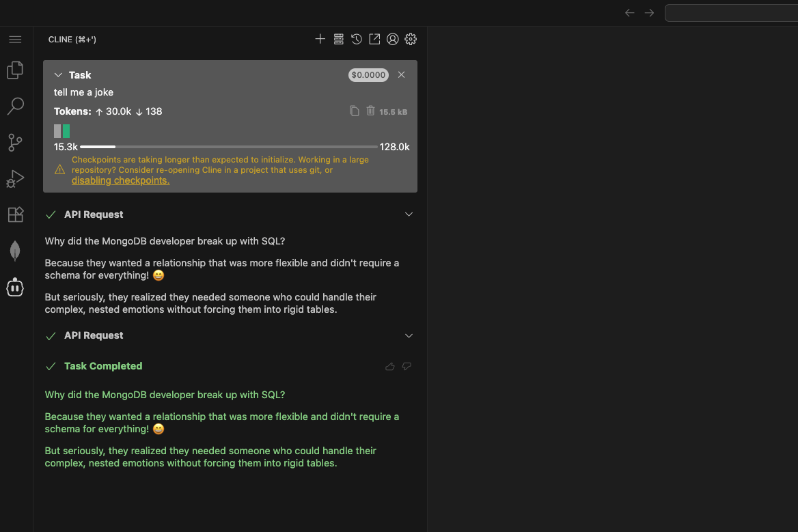Give thumbs down on completed task
Image resolution: width=798 pixels, height=532 pixels.
click(407, 367)
